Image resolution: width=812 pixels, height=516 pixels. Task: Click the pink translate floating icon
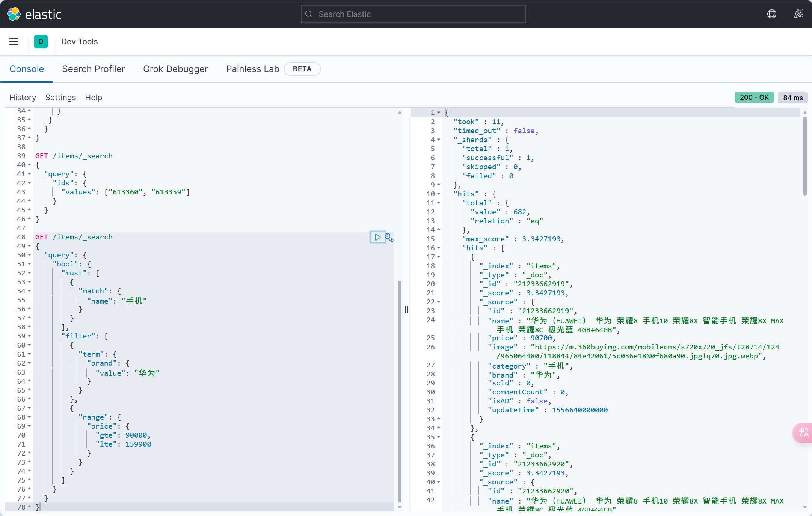(803, 433)
